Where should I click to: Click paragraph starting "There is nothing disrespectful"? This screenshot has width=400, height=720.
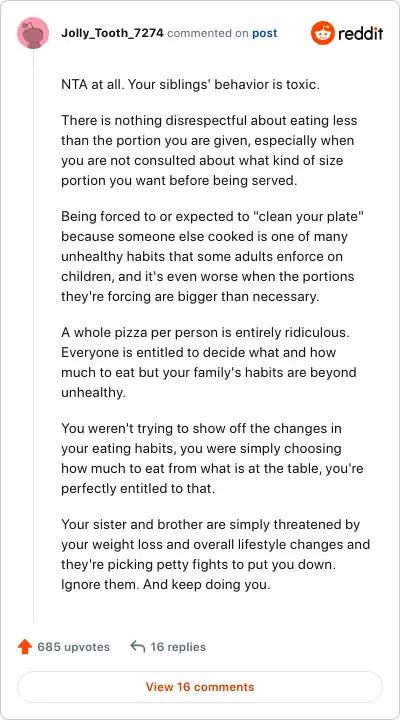coord(209,151)
